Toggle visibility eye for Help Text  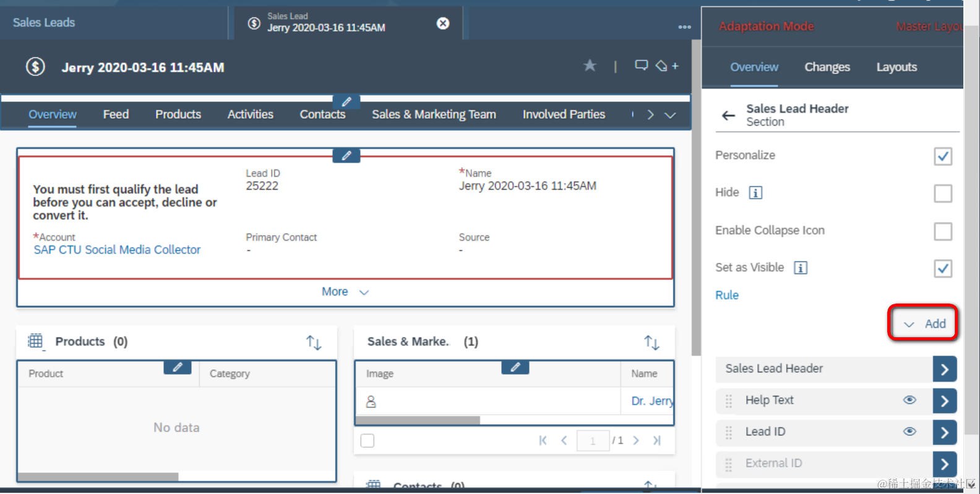coord(909,400)
